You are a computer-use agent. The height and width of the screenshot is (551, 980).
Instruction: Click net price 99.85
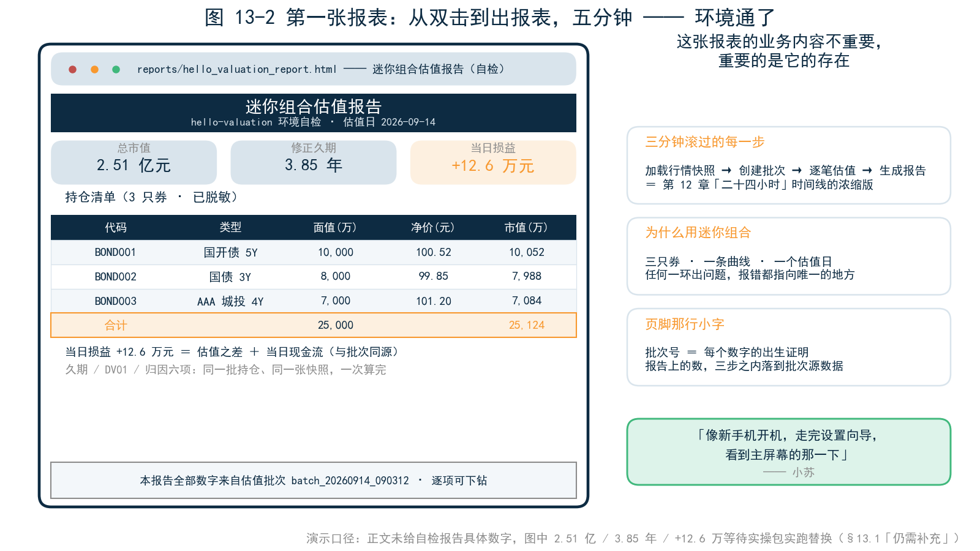pyautogui.click(x=434, y=276)
